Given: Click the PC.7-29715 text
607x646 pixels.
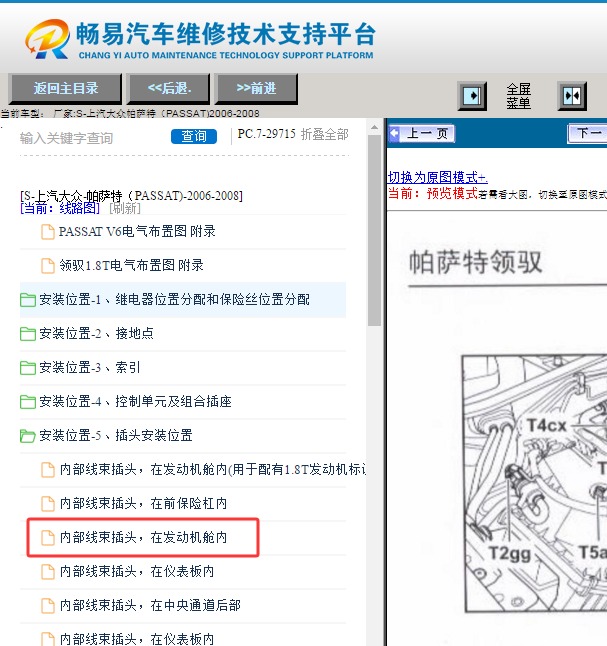Looking at the screenshot, I should pos(267,134).
